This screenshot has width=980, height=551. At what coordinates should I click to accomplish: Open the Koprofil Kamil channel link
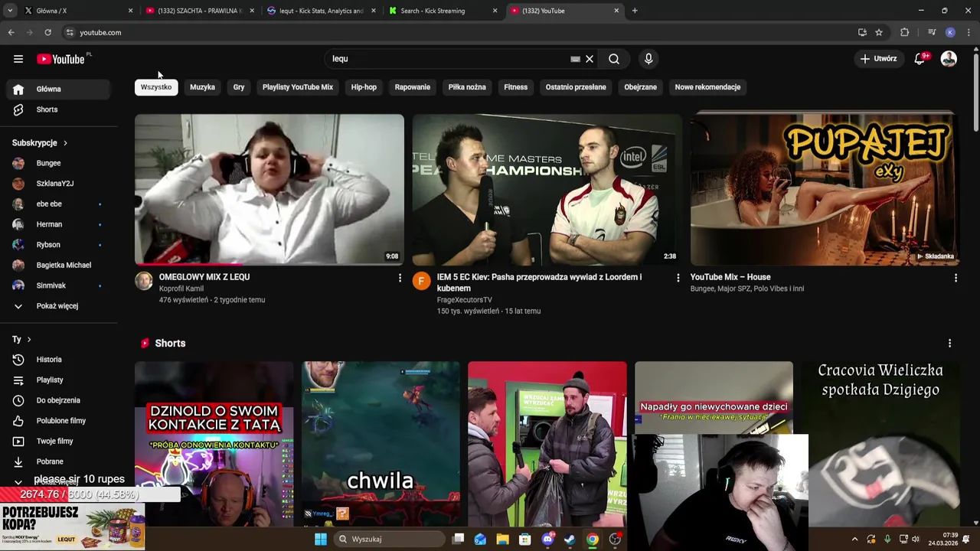[181, 289]
